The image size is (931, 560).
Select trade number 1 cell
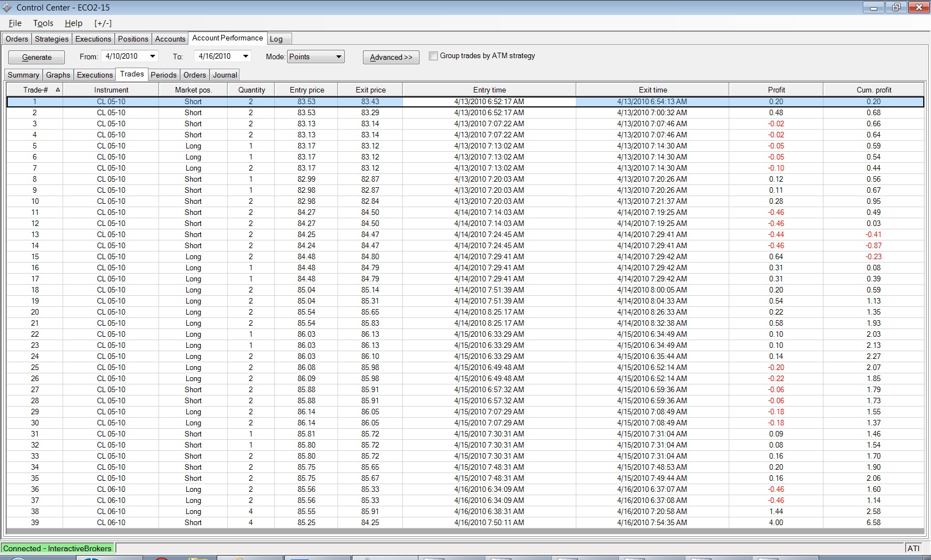[34, 101]
